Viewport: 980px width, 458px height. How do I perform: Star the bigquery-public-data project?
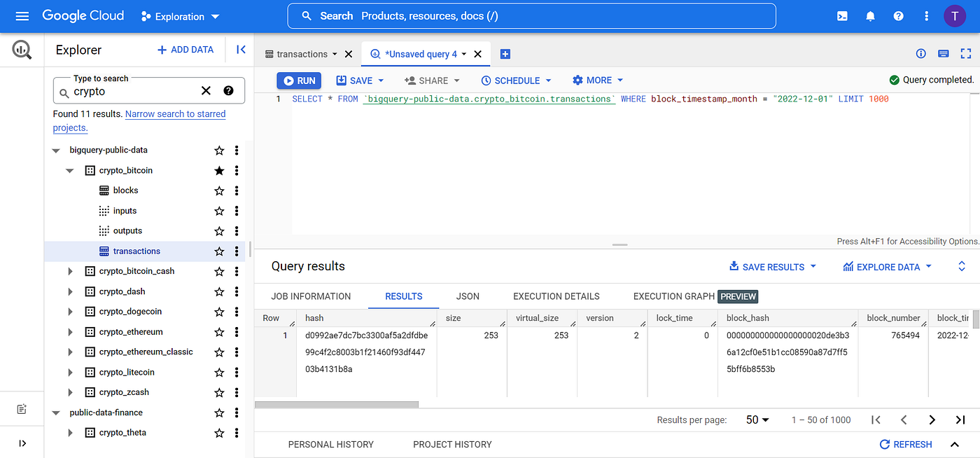[219, 150]
